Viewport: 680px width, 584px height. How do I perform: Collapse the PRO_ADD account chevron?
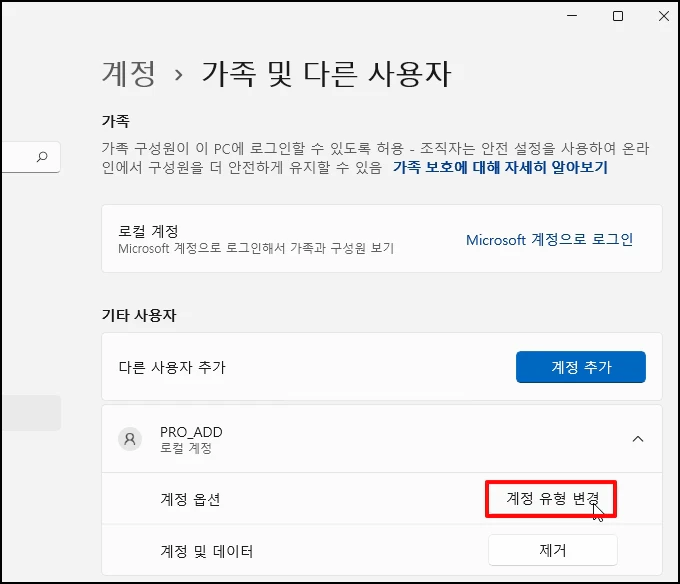[x=638, y=439]
